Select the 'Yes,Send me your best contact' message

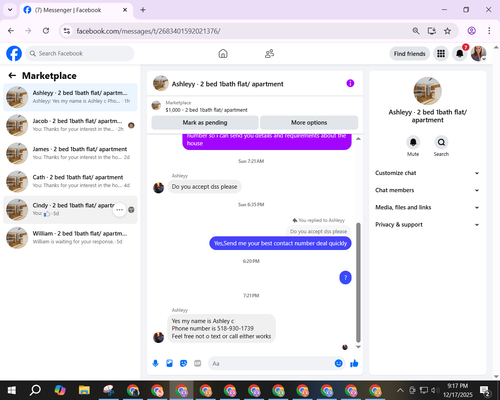280,243
